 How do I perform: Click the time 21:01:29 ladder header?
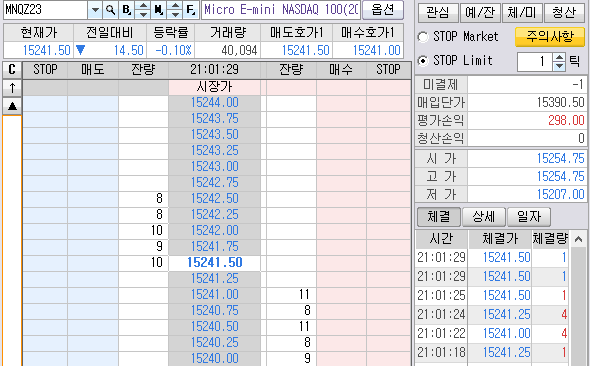(214, 70)
